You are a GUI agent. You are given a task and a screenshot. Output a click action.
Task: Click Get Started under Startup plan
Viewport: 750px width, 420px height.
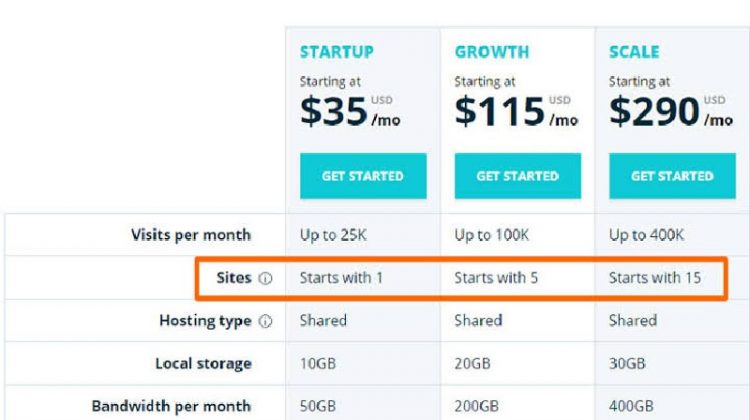click(363, 176)
